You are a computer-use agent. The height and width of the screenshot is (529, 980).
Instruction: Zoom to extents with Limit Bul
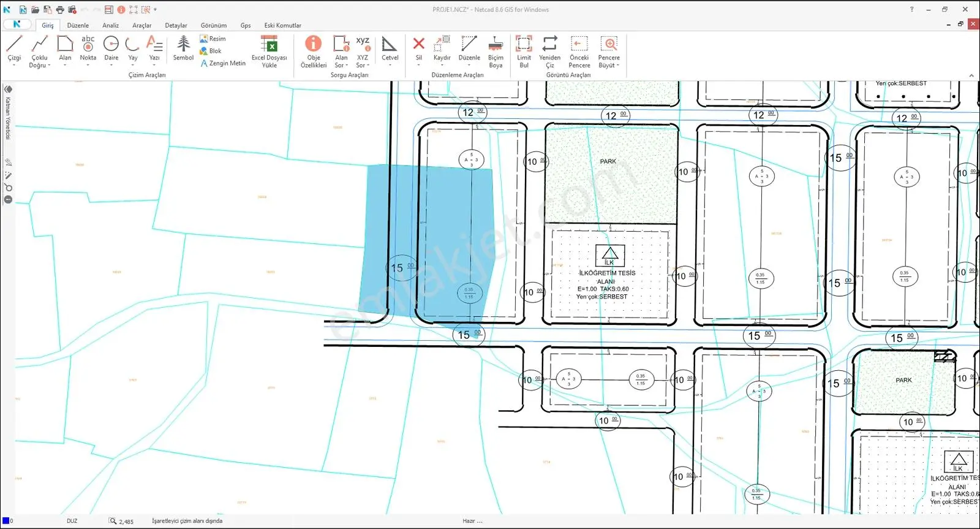[x=524, y=51]
